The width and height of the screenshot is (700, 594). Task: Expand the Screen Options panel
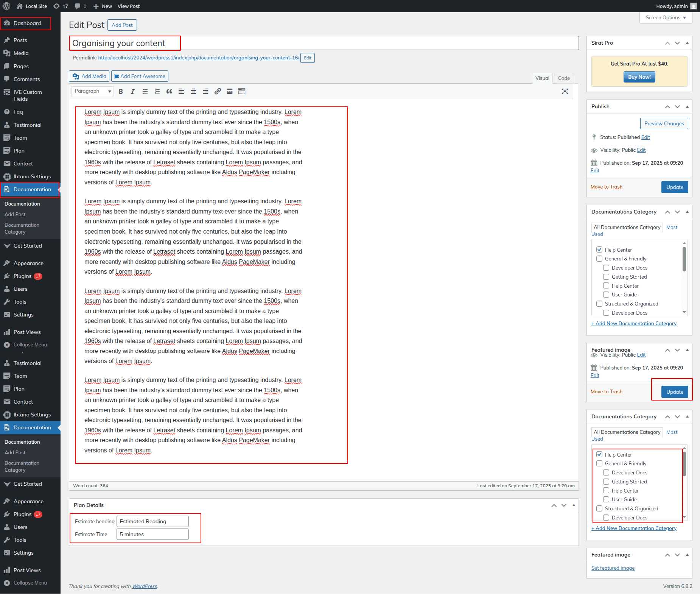coord(666,18)
